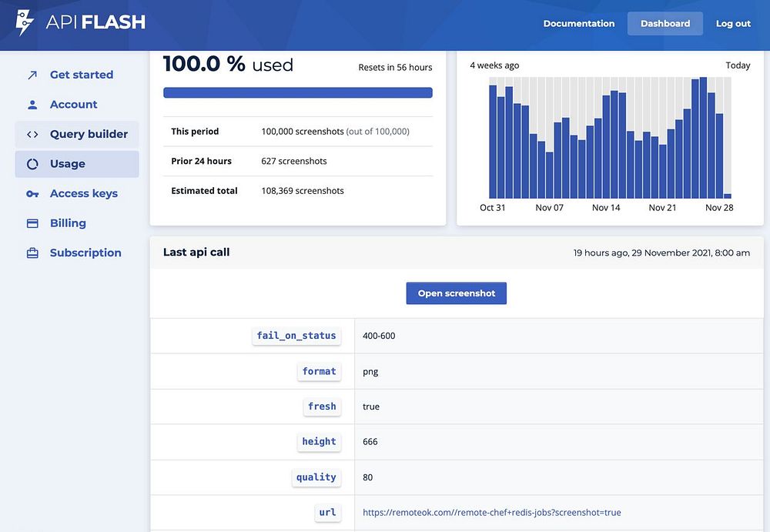Screen dimensions: 770x532
Task: Click the 19 hours ago timestamp
Action: (661, 253)
